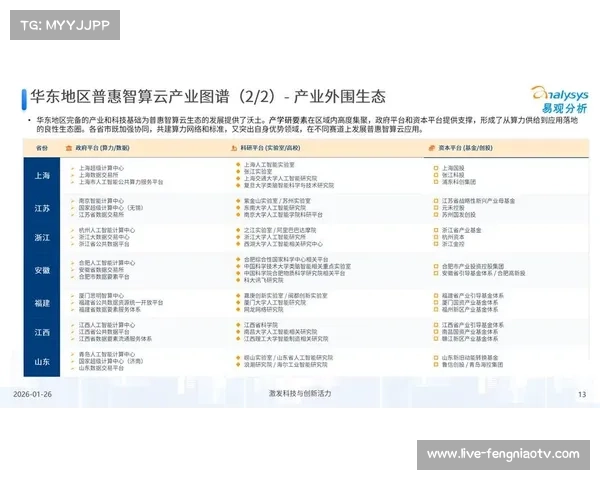Click the footer text 激发科技与创新活力
This screenshot has height=480, width=600.
coord(300,393)
